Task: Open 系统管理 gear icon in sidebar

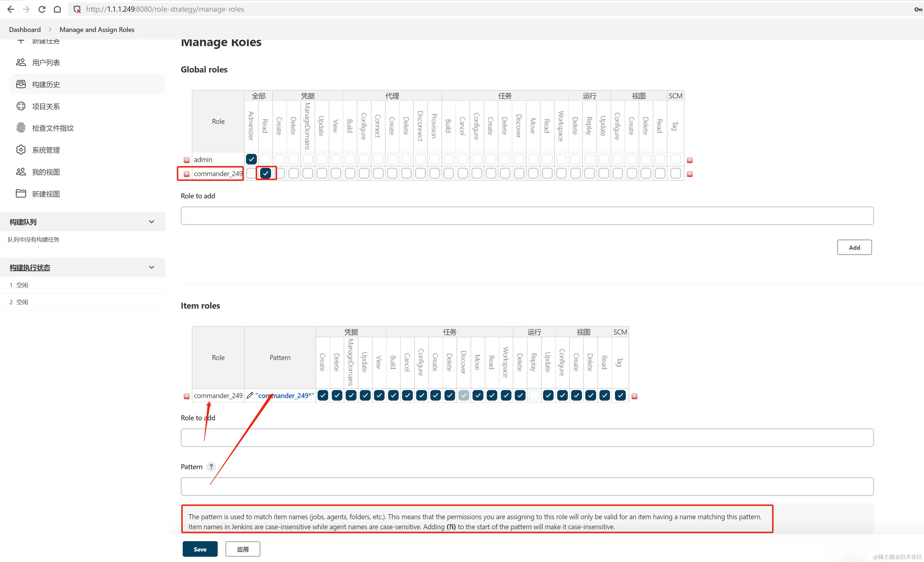Action: click(x=21, y=150)
